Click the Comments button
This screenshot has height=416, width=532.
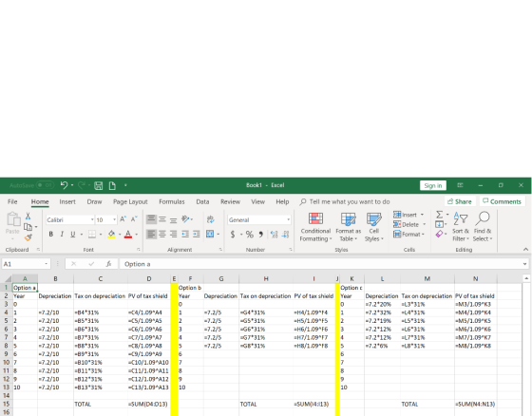click(x=503, y=201)
